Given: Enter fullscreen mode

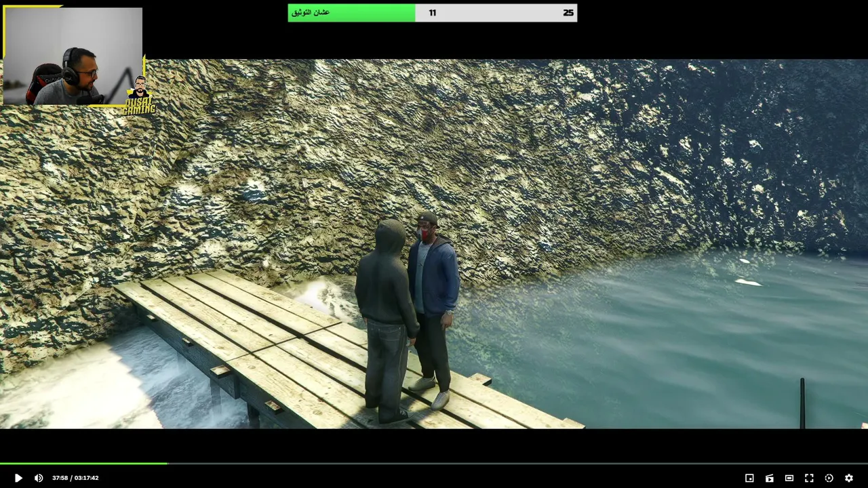Looking at the screenshot, I should coord(809,478).
